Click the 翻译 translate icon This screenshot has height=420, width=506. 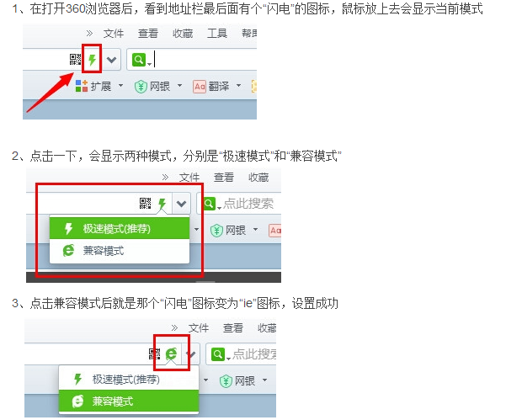(199, 87)
